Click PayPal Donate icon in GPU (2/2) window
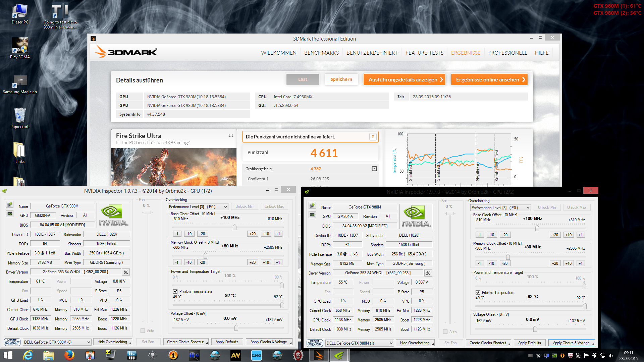The height and width of the screenshot is (362, 644). click(x=315, y=343)
